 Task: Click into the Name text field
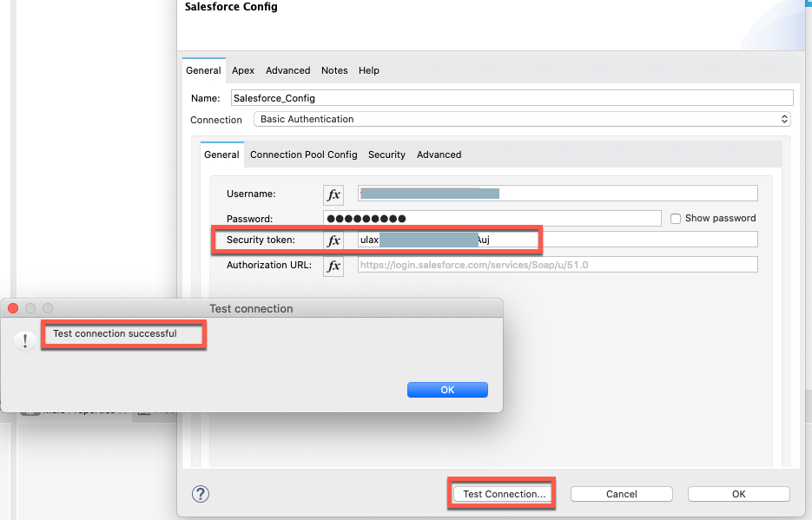(x=512, y=98)
